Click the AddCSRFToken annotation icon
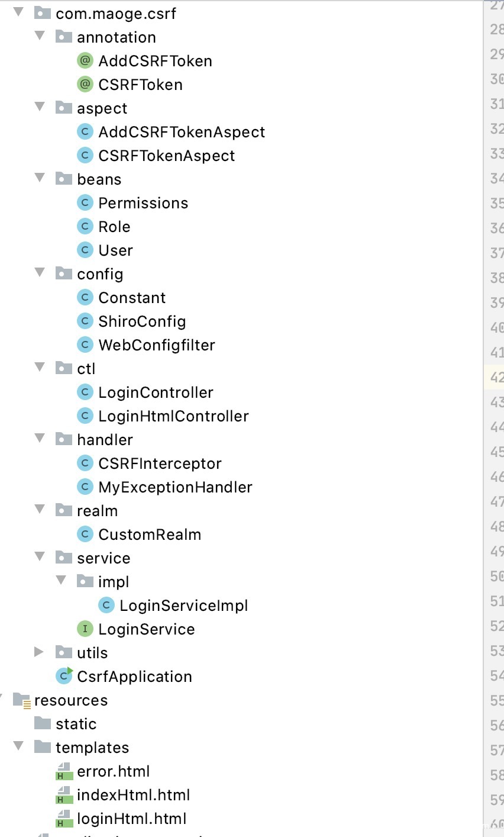Screen dimensions: 504x837 coord(85,61)
